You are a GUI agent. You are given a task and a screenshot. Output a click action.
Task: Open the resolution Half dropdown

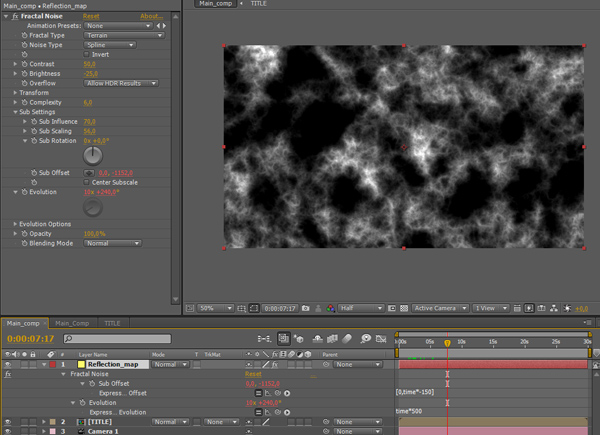click(360, 308)
